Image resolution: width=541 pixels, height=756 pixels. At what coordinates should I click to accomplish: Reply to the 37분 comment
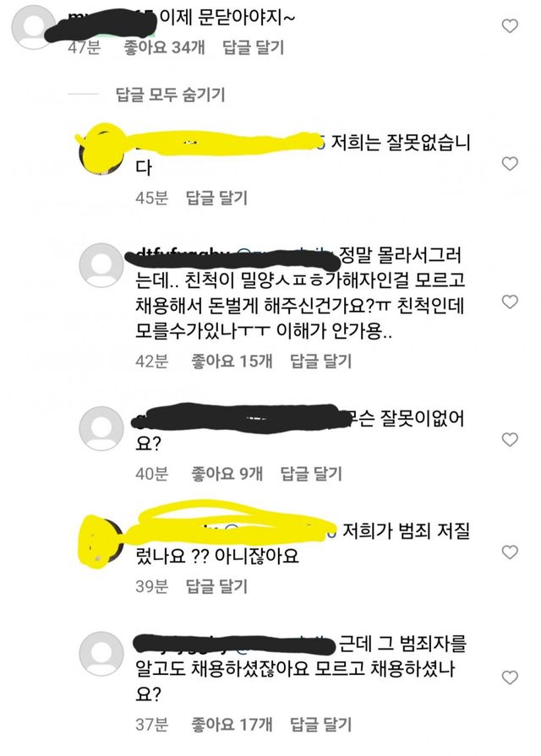point(320,724)
